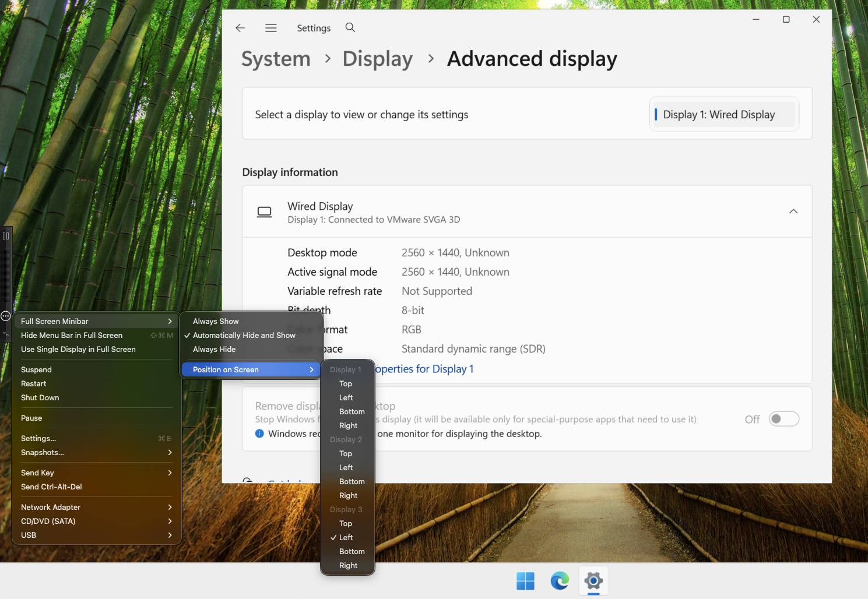This screenshot has height=599, width=868.
Task: Select Top position under Display 1
Action: point(346,383)
